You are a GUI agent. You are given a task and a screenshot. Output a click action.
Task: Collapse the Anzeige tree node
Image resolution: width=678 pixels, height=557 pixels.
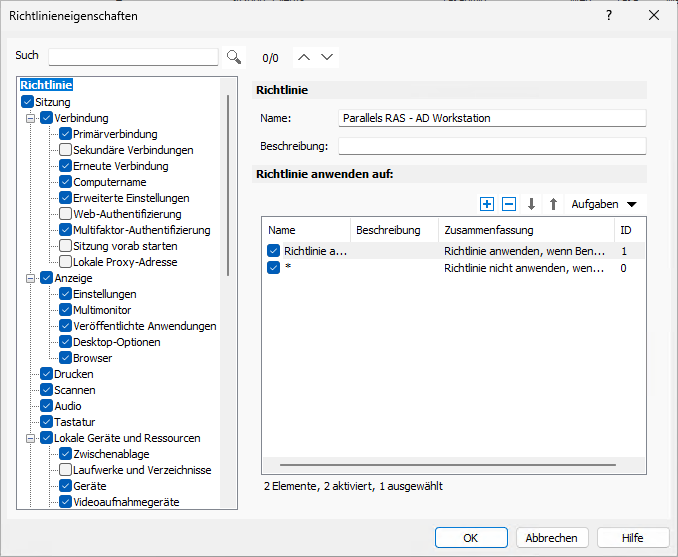click(x=31, y=278)
